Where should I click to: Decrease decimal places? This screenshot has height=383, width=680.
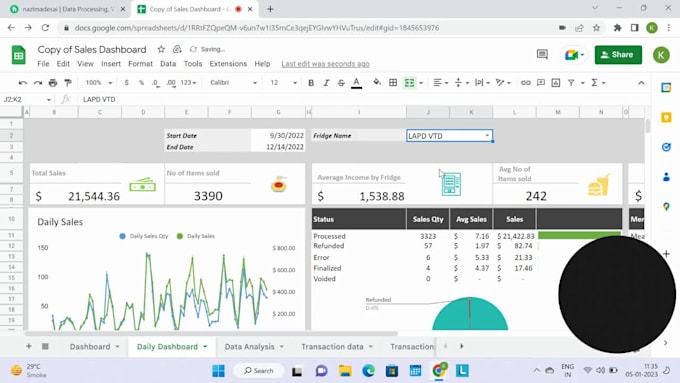click(x=155, y=82)
